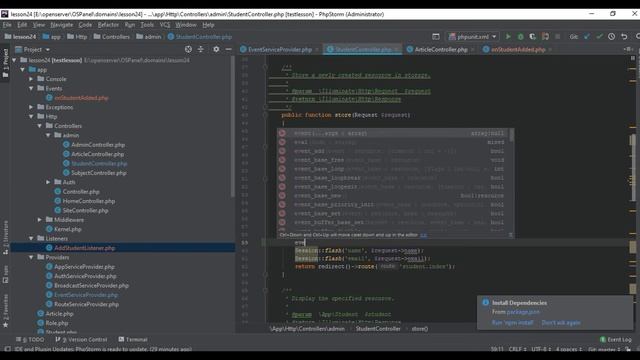Image resolution: width=640 pixels, height=360 pixels.
Task: Select event_base_loop completion suggestion
Action: pyautogui.click(x=396, y=169)
